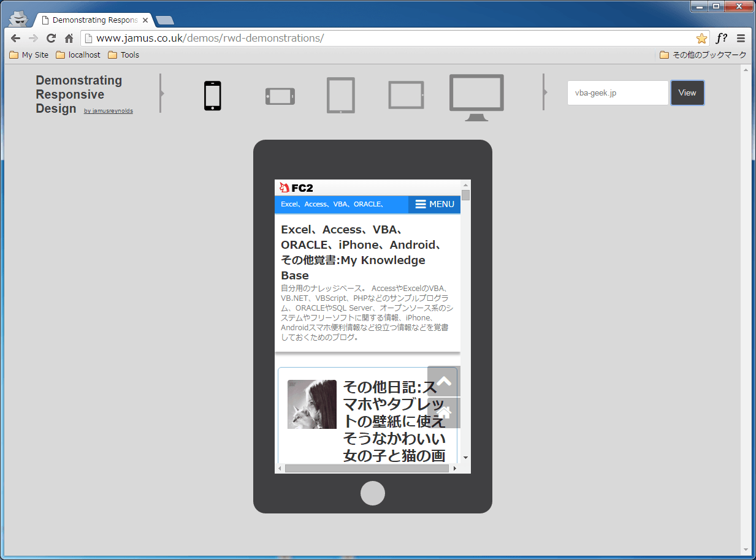The height and width of the screenshot is (560, 756).
Task: Click the browser home icon
Action: click(x=69, y=37)
